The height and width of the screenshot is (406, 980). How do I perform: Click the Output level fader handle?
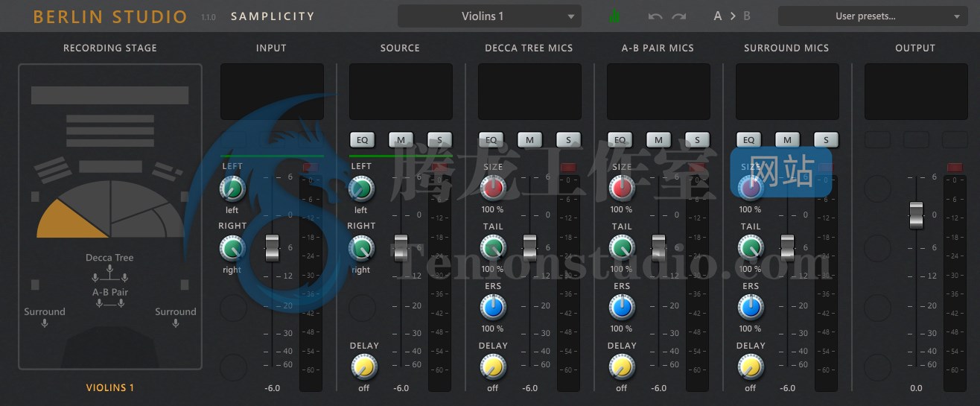tap(917, 215)
